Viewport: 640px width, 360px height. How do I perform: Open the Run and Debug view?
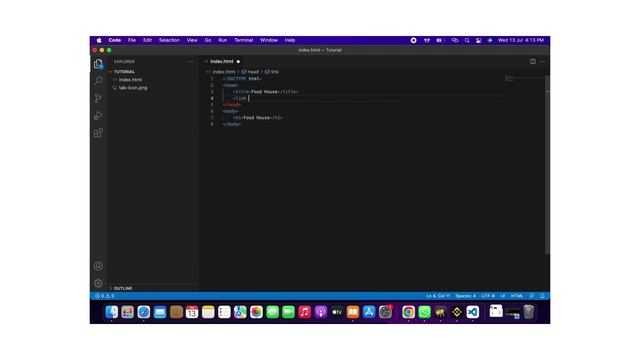point(98,116)
